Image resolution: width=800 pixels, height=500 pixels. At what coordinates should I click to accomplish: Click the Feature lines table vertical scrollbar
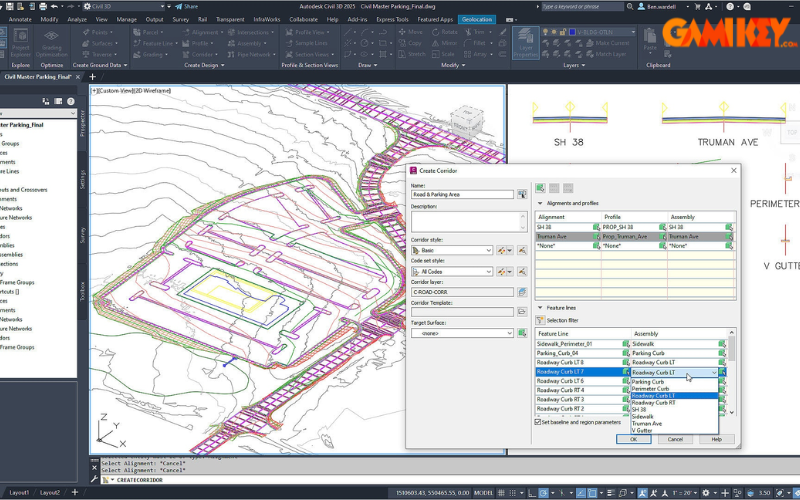732,372
